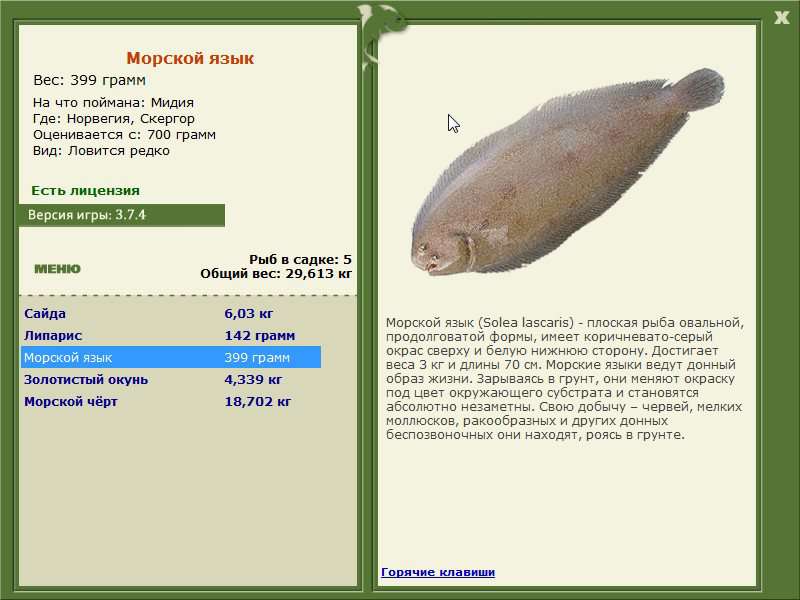Click the 6,03 кг weight value
The width and height of the screenshot is (800, 600).
248,313
